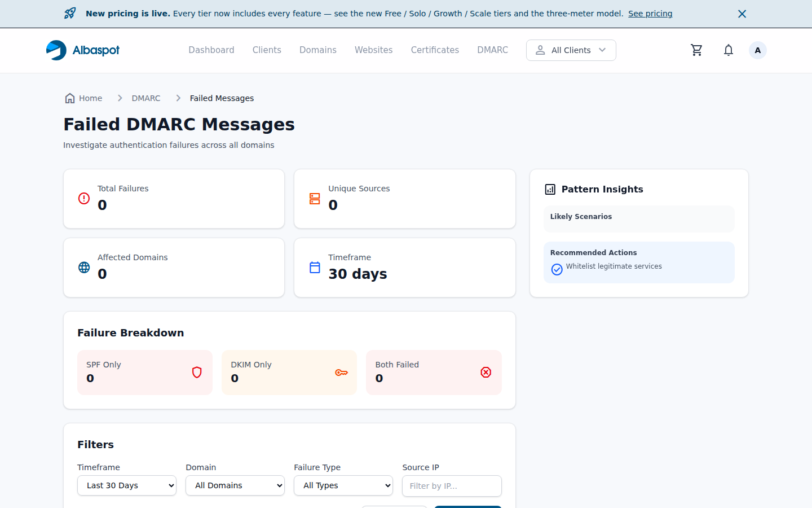This screenshot has height=508, width=812.
Task: Click the Timeframe calendar icon
Action: pos(315,268)
